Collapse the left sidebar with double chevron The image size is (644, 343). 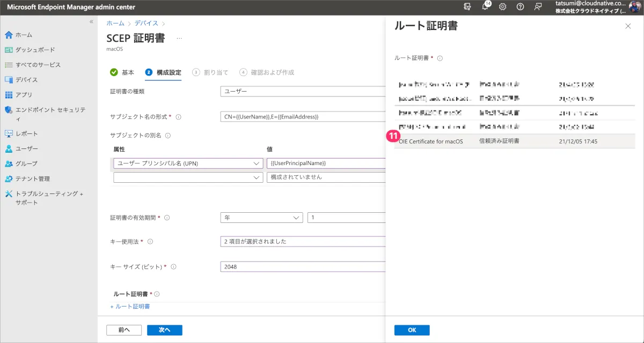click(x=91, y=22)
